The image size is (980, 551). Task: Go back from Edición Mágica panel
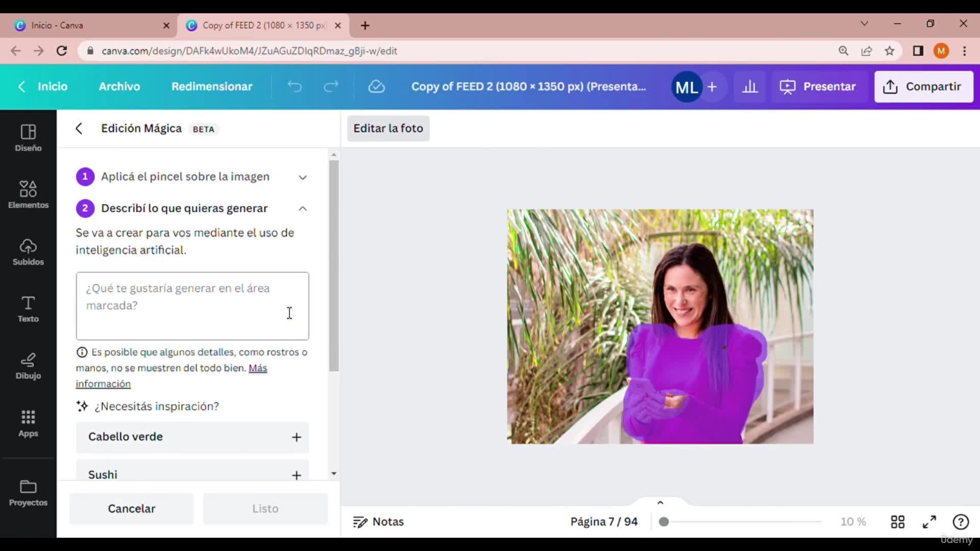(79, 129)
